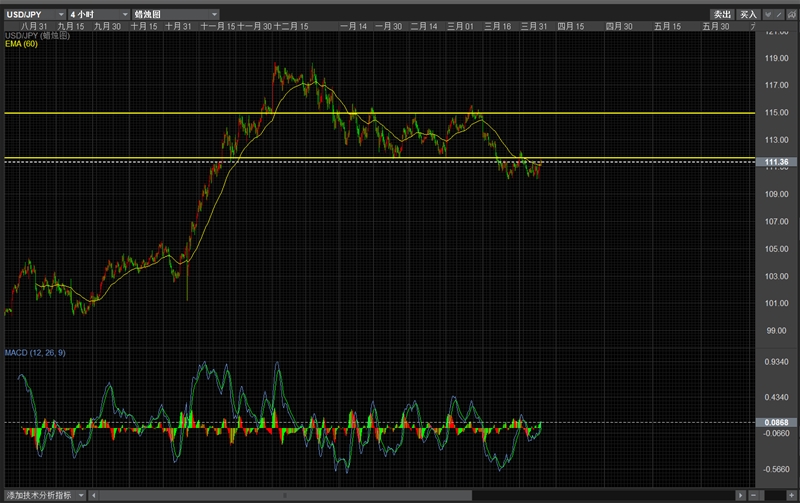Click the 卖出 sell button

tap(722, 14)
